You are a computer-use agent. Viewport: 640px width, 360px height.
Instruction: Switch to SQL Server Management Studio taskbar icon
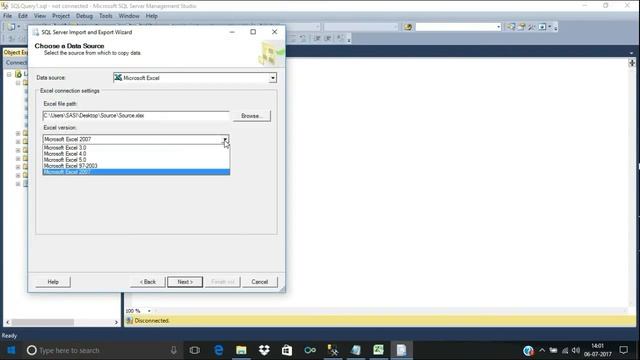point(333,350)
